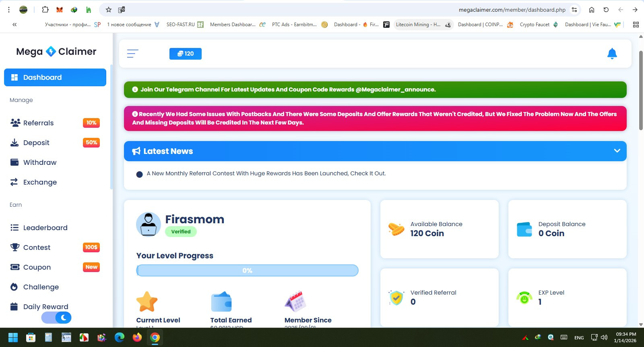Viewport: 644px width, 347px height.
Task: Open the browser extensions puzzle icon
Action: click(45, 10)
